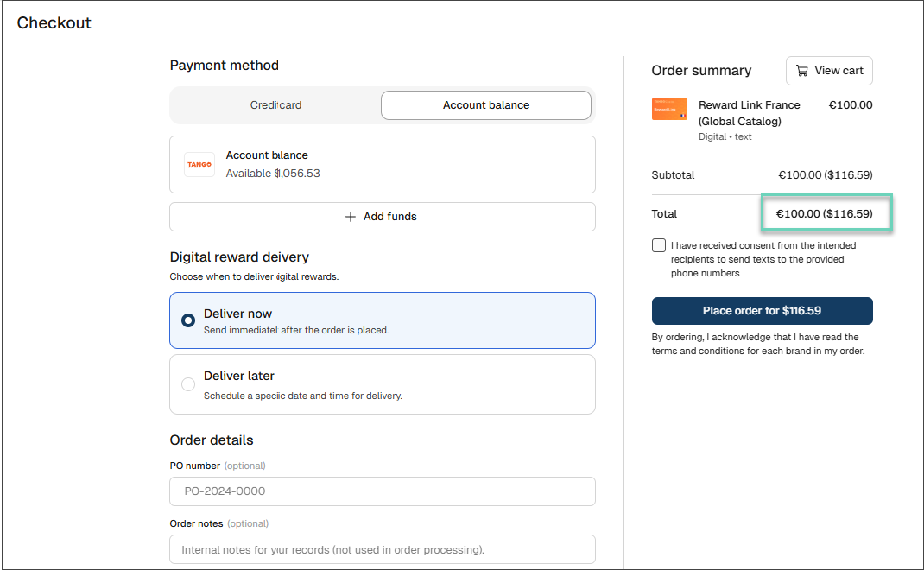Click Place order for $116.59 button
Viewport: 924px width, 570px height.
point(762,311)
